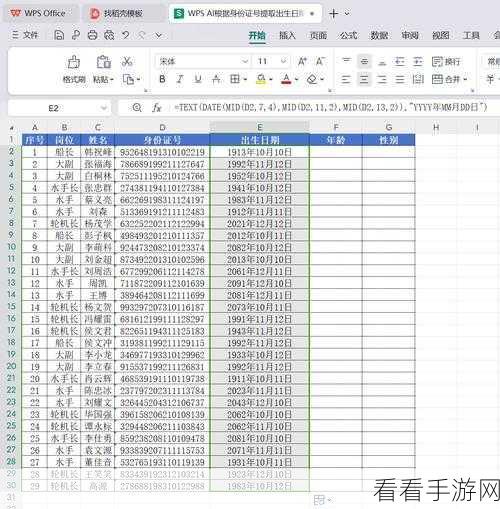Click the cell Borders icon
The image size is (500, 509).
[235, 79]
